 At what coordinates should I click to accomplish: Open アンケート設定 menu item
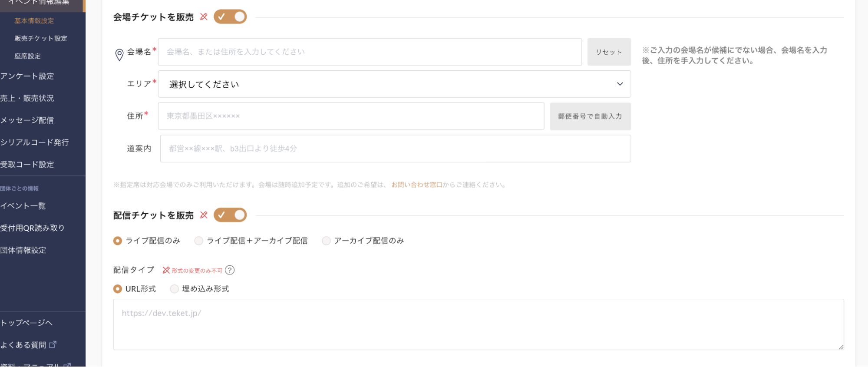pos(27,76)
